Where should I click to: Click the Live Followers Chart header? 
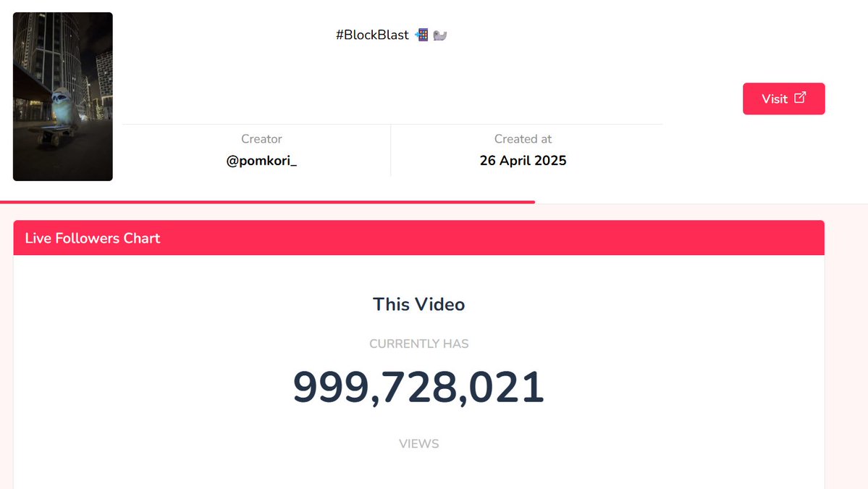coord(419,238)
